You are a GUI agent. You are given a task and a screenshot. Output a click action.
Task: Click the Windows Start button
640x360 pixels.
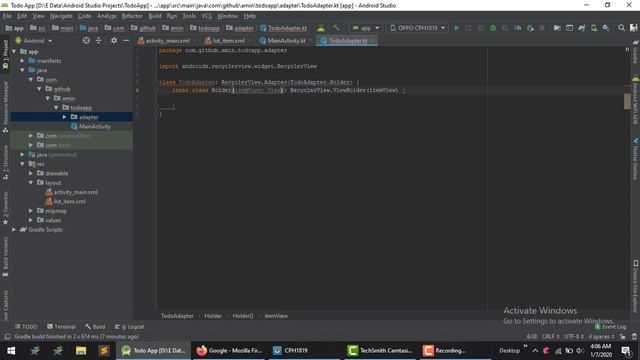click(11, 351)
